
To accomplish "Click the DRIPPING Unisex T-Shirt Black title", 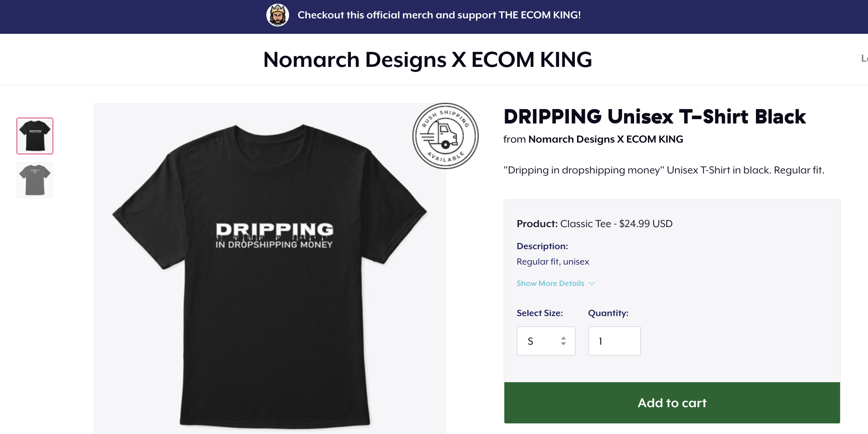I will (655, 117).
